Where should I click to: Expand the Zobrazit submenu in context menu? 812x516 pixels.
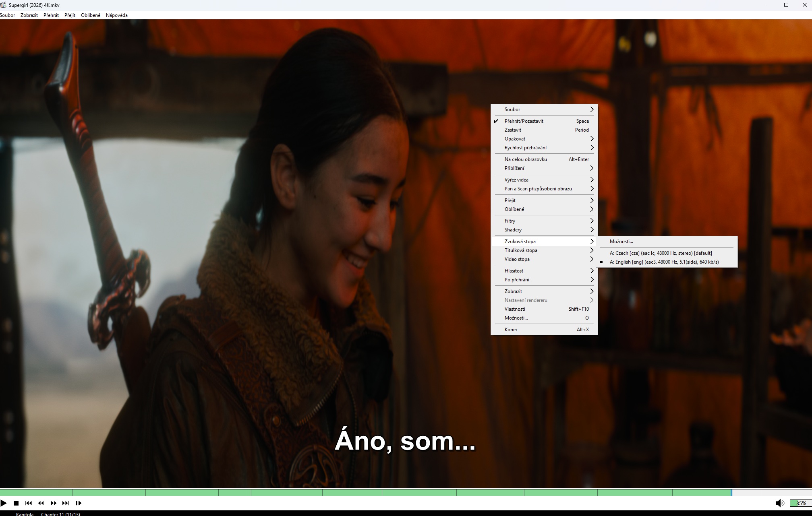point(544,291)
